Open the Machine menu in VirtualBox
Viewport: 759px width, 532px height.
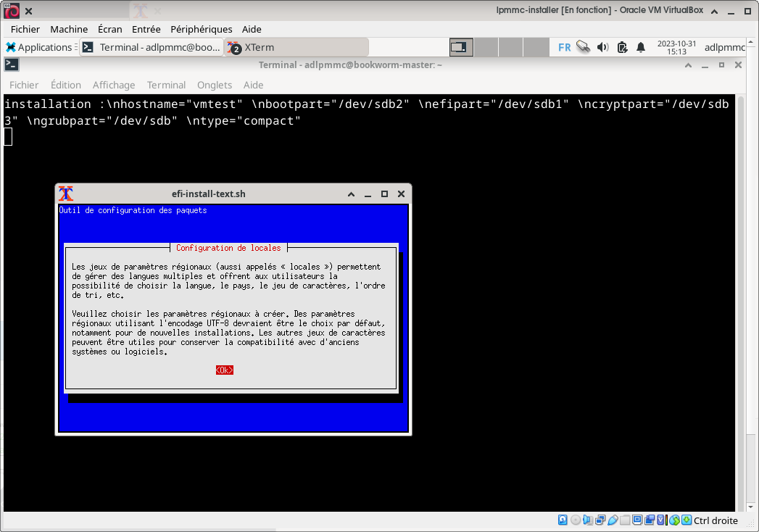point(69,29)
